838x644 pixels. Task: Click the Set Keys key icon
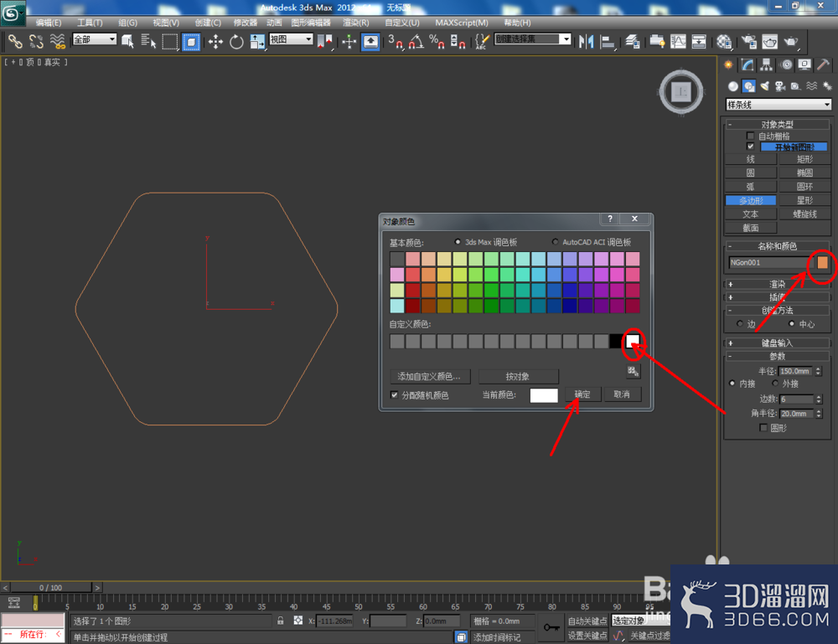click(x=551, y=627)
